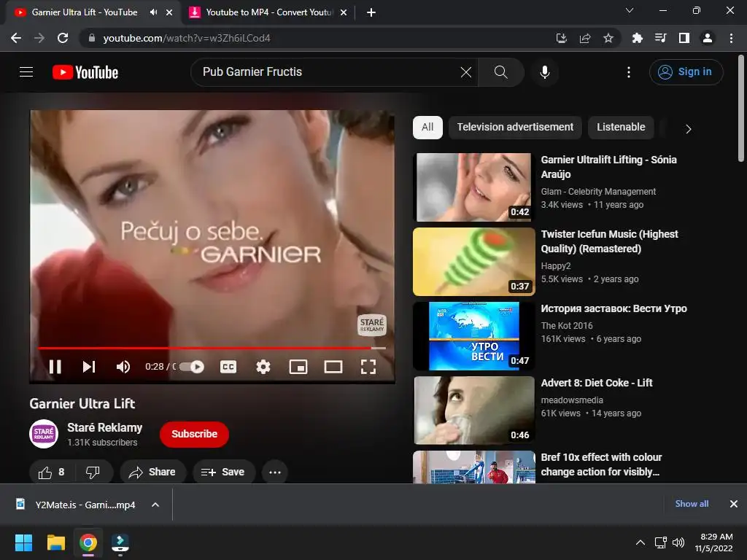The height and width of the screenshot is (560, 747).
Task: Close the Garnier Ultra Lift tab
Action: pos(169,12)
